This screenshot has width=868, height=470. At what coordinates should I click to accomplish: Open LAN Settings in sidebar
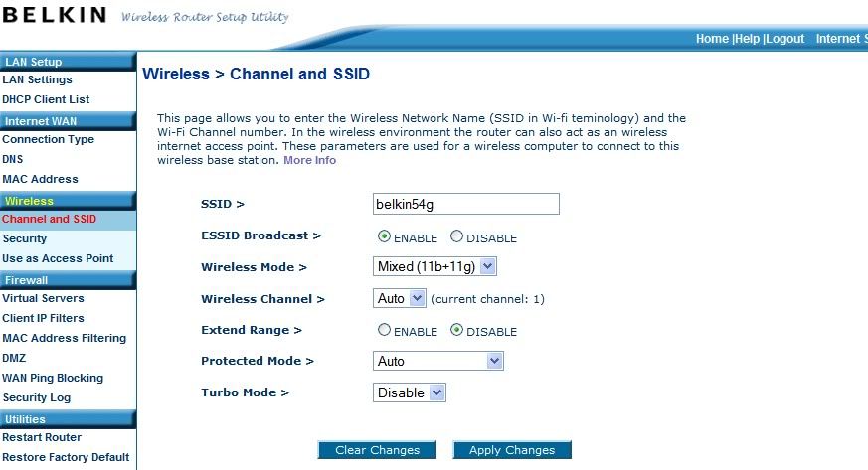37,79
